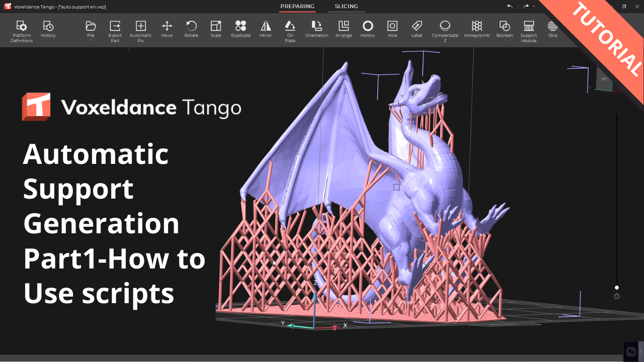Image resolution: width=644 pixels, height=362 pixels.
Task: Click the home view icon
Action: pos(617,296)
